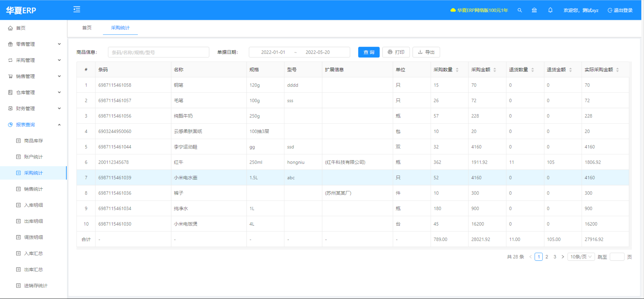Open the 10条/页 page size dropdown
This screenshot has height=299, width=644.
coord(581,257)
